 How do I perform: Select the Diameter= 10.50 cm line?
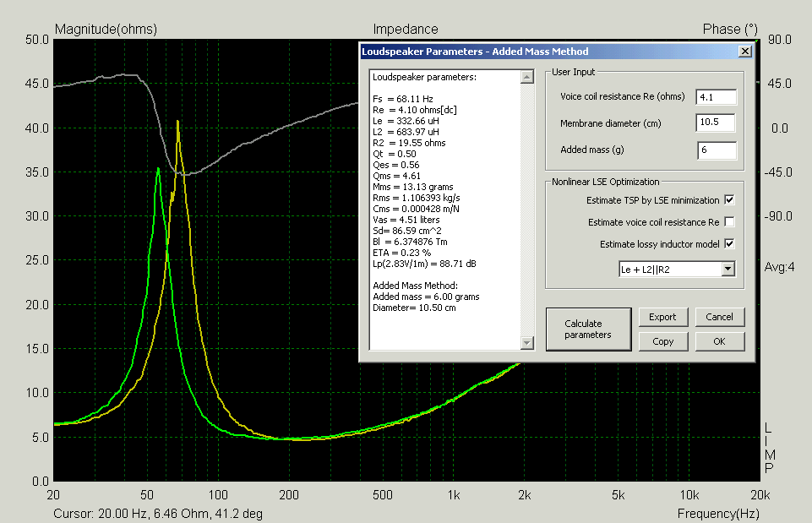tap(414, 308)
